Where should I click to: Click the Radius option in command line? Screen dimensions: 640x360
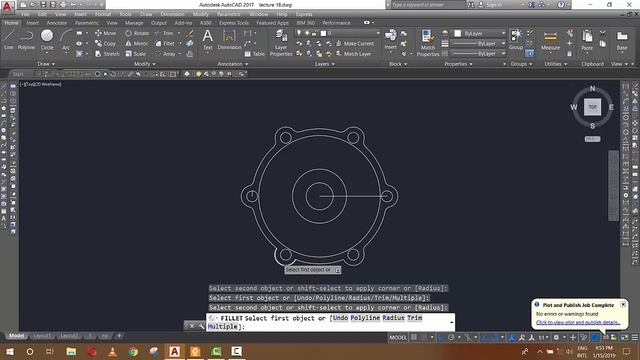click(x=393, y=318)
